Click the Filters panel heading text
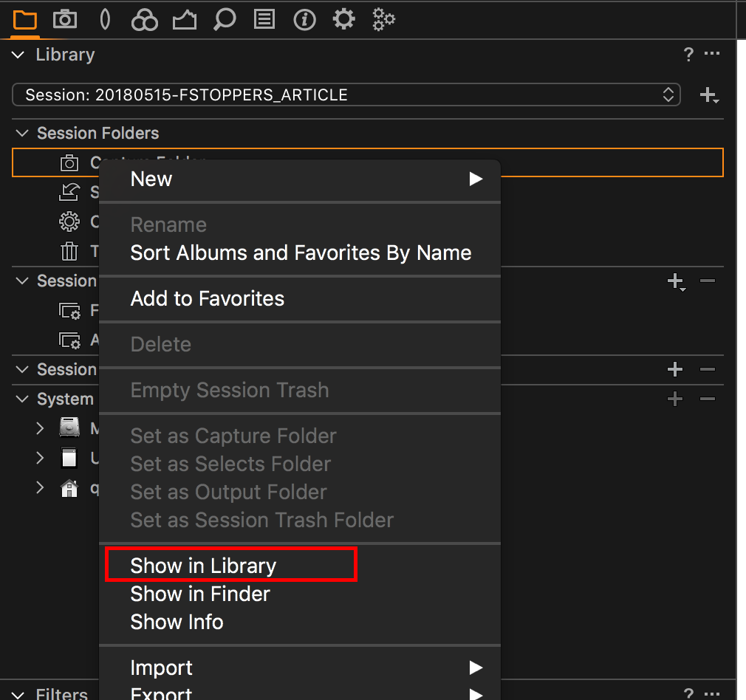Screen dimensions: 746x700 coord(62,693)
